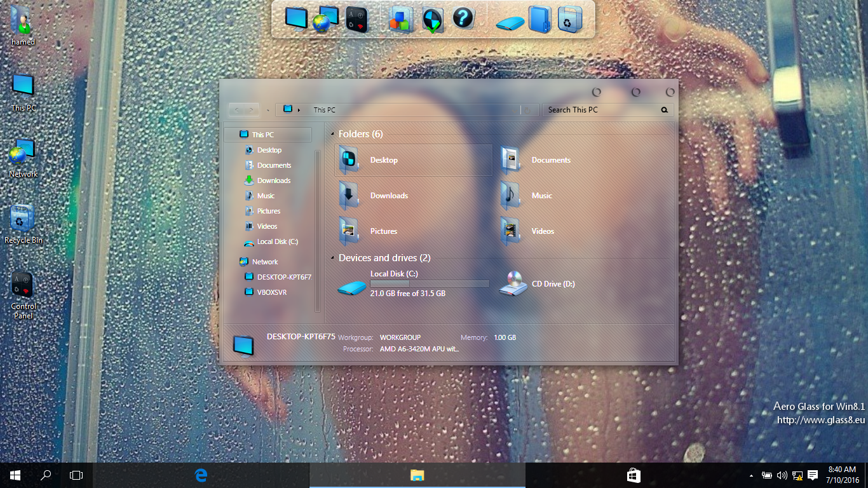Click the question mark Help icon in dock
The height and width of the screenshot is (488, 868).
point(463,18)
